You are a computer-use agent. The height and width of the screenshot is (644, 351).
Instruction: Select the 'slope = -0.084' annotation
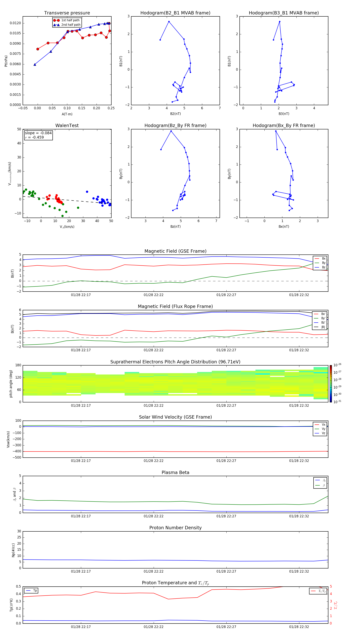(38, 133)
